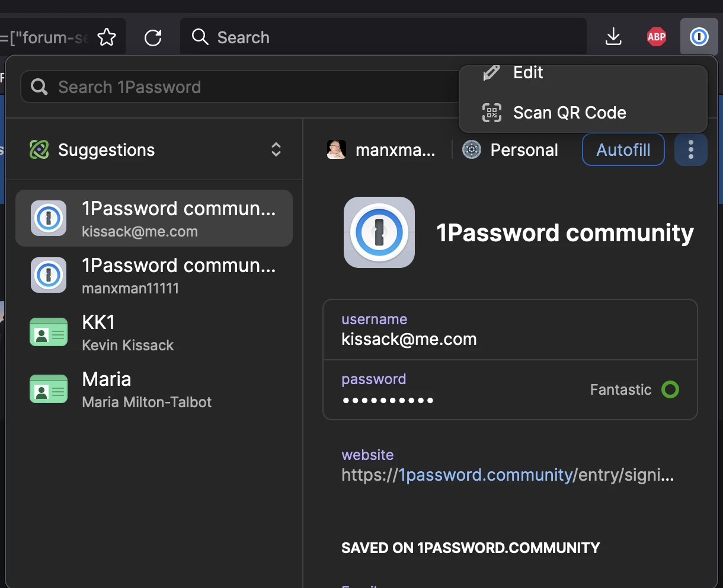Reload the page with refresh icon

[153, 38]
